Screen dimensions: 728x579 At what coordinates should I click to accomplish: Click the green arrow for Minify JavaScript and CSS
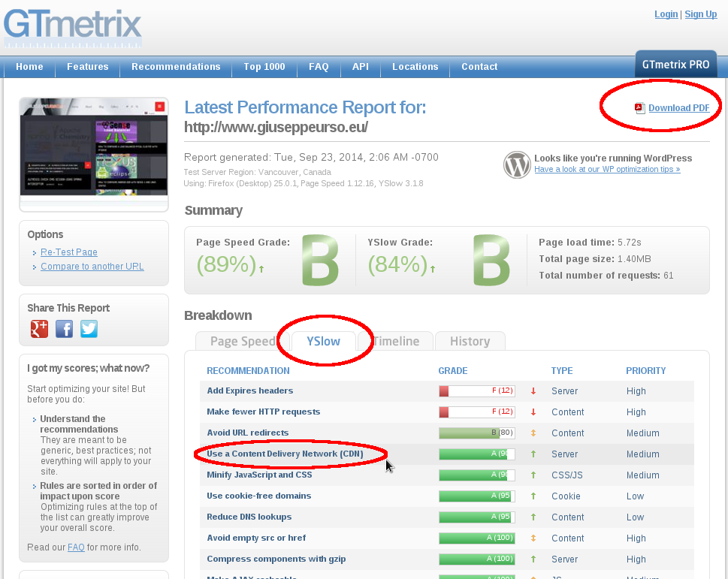[533, 475]
